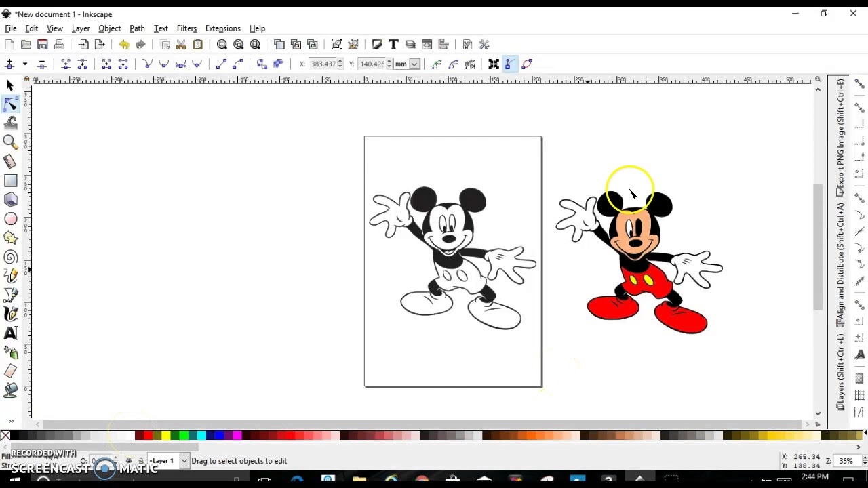Open the Extensions menu
Image resolution: width=868 pixels, height=488 pixels.
tap(223, 28)
